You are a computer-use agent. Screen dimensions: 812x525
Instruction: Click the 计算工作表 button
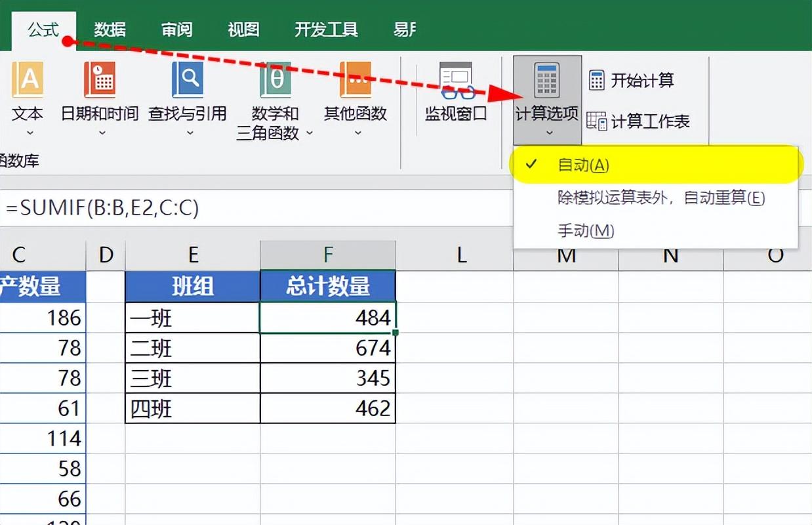tap(638, 121)
